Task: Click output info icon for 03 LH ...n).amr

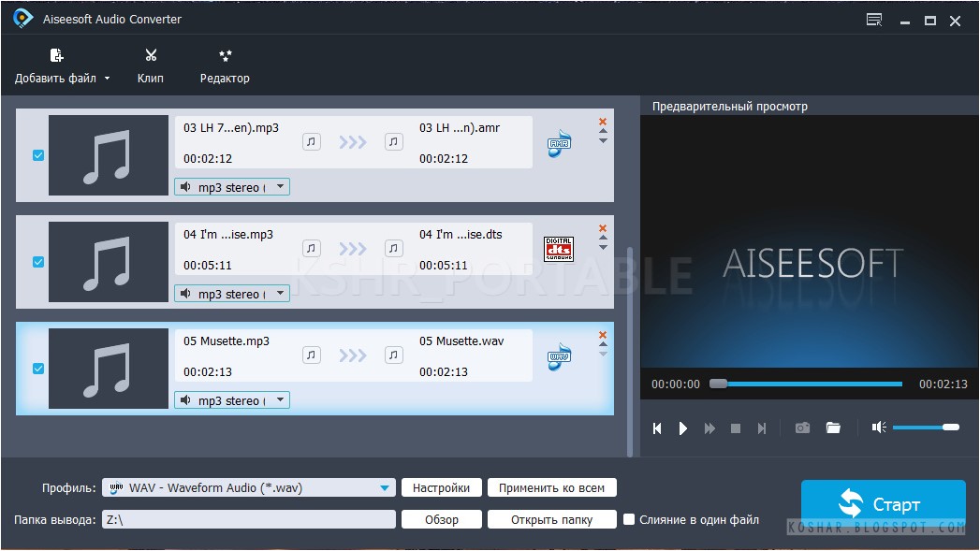Action: coord(393,142)
